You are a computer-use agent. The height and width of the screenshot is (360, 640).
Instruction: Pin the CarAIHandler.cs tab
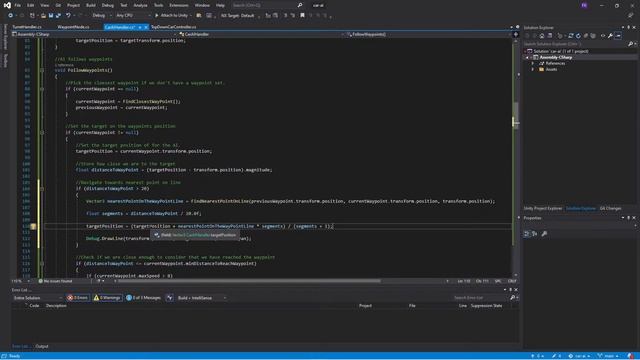click(x=140, y=27)
